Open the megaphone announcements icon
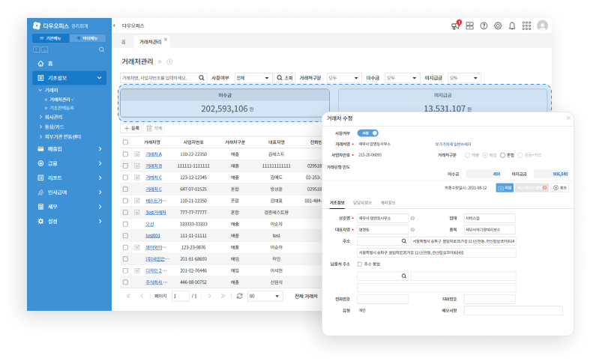The width and height of the screenshot is (593, 364). tap(455, 25)
